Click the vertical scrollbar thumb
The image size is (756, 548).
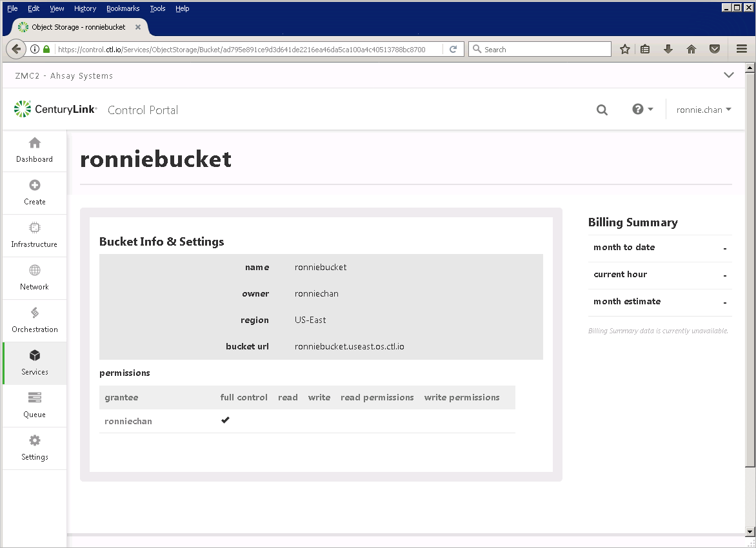tap(750, 270)
